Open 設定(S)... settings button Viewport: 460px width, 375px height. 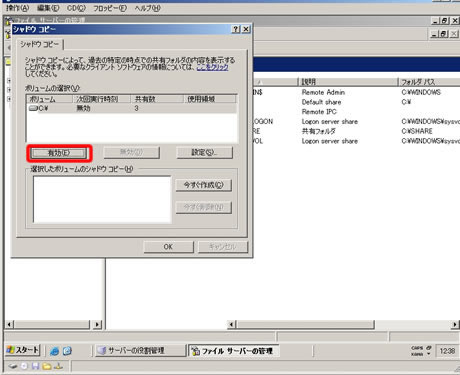pos(204,152)
